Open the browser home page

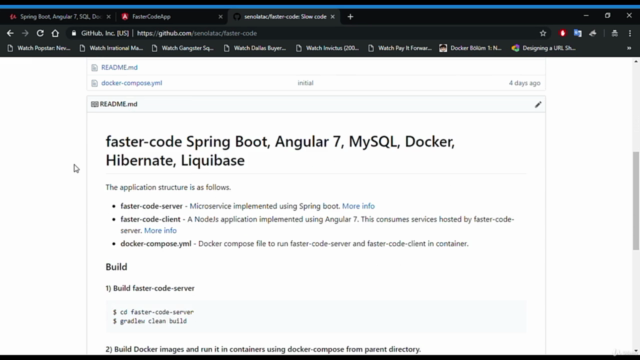[55, 33]
